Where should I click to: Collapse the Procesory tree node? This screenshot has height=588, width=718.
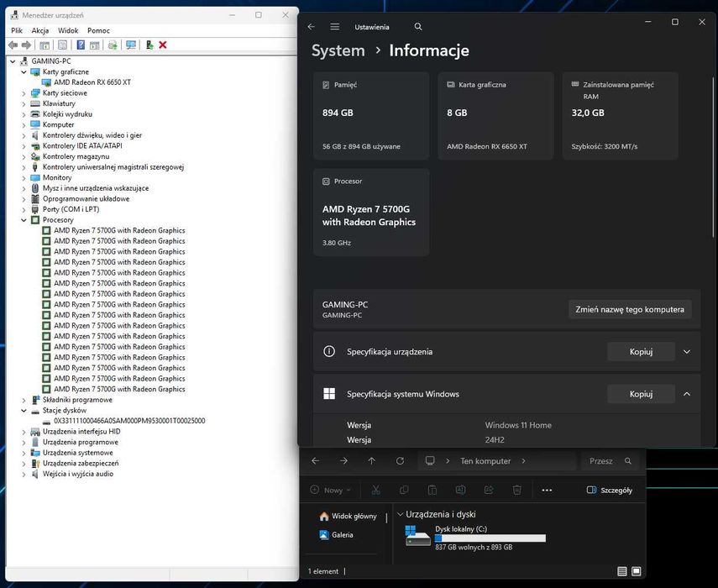point(24,220)
